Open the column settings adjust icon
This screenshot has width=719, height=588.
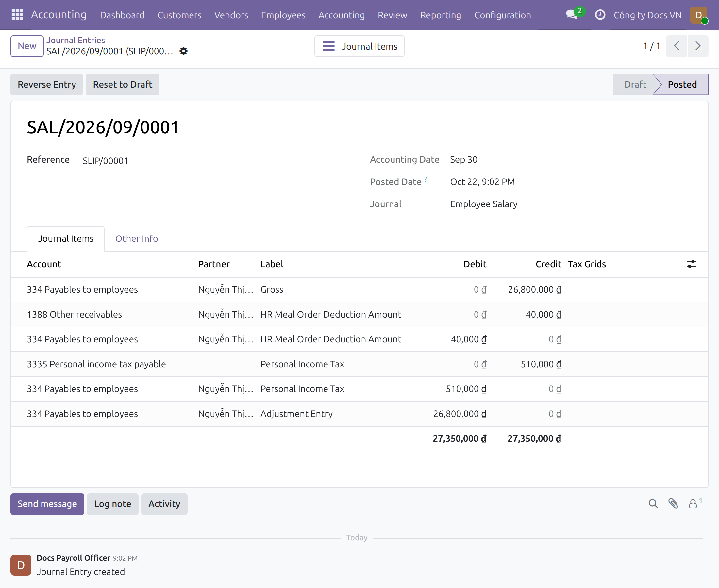tap(691, 264)
